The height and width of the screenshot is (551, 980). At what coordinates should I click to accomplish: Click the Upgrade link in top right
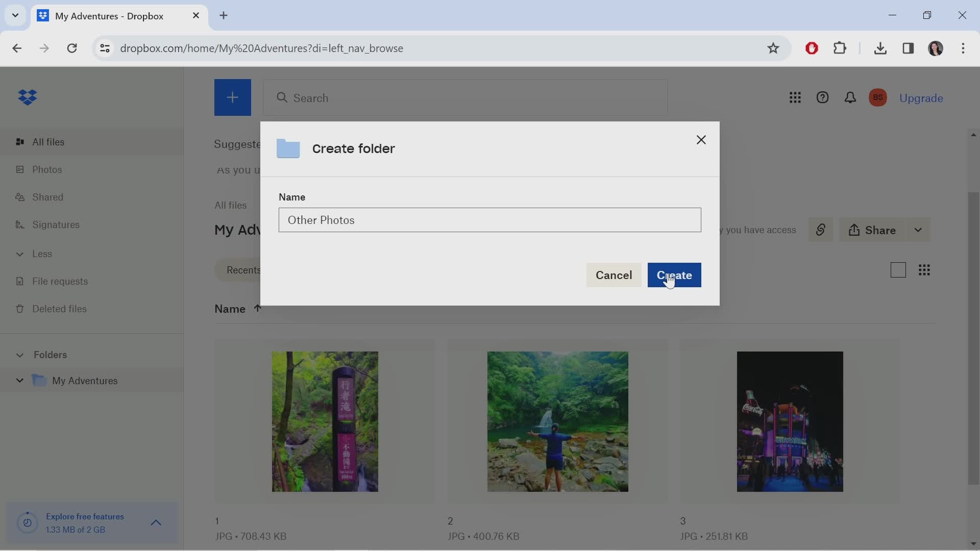pos(922,97)
